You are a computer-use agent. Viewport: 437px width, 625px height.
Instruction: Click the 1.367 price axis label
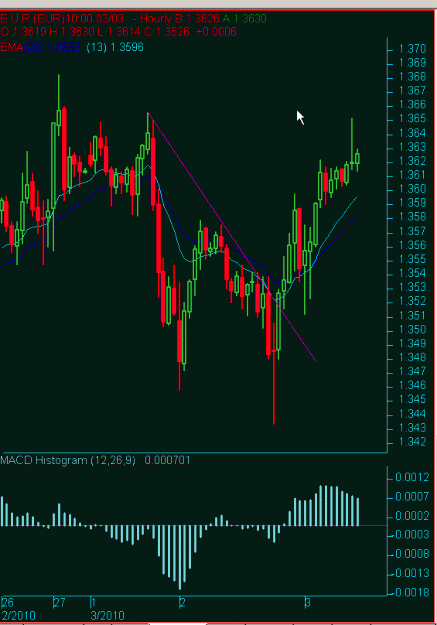(413, 91)
